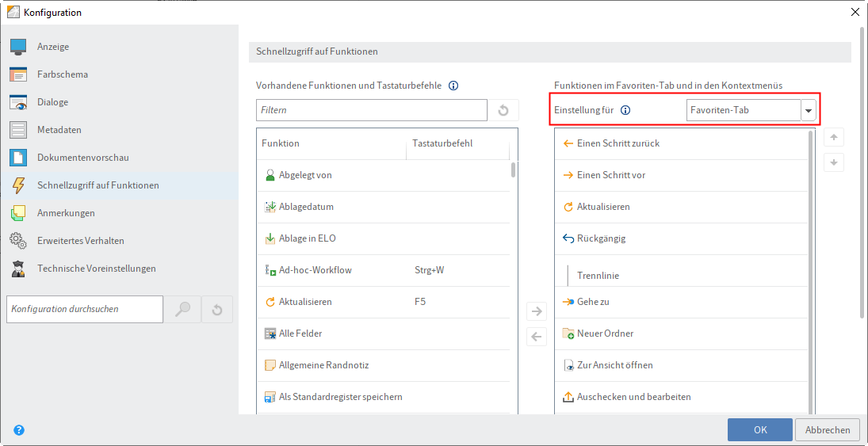Open the Dokumentenvorschau configuration section

pyautogui.click(x=120, y=158)
